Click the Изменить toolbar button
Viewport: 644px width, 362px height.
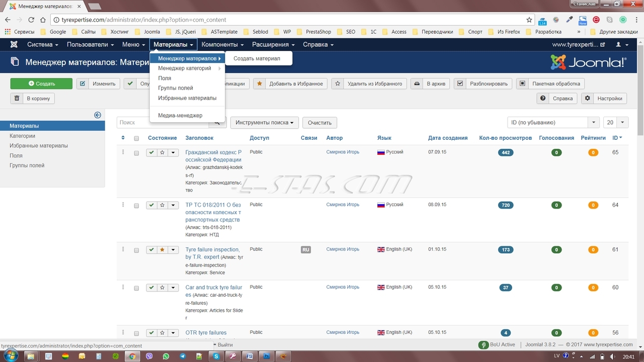(x=98, y=83)
